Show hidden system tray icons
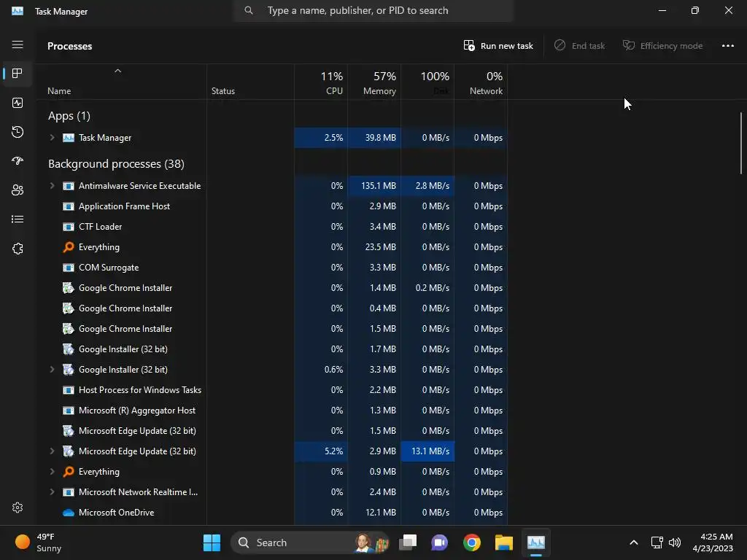The image size is (747, 560). click(634, 542)
